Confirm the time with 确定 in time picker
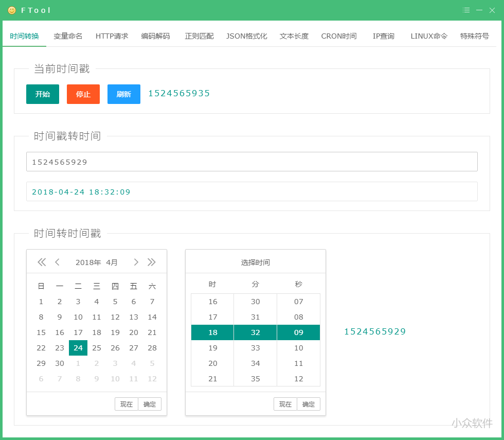 point(309,404)
